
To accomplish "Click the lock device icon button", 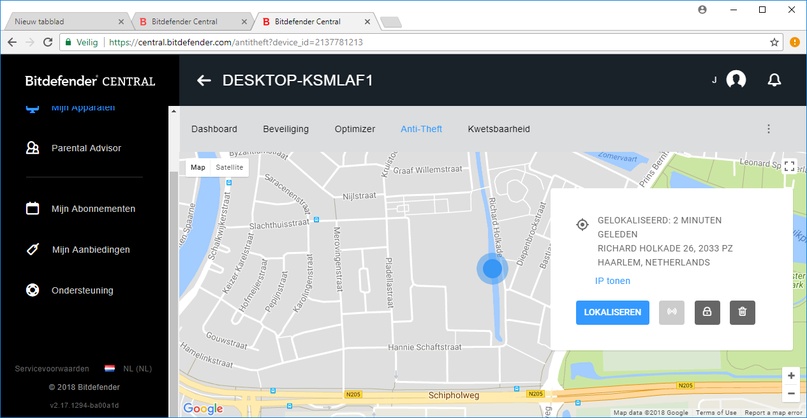I will 707,312.
